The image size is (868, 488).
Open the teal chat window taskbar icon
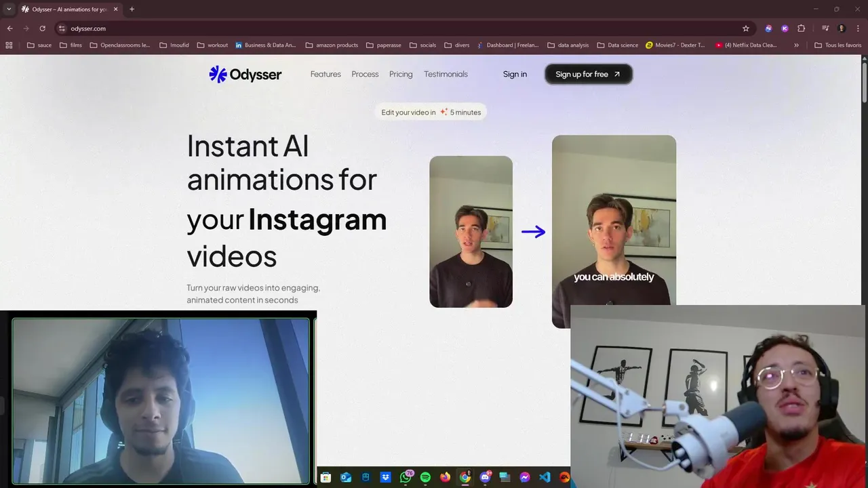click(505, 477)
